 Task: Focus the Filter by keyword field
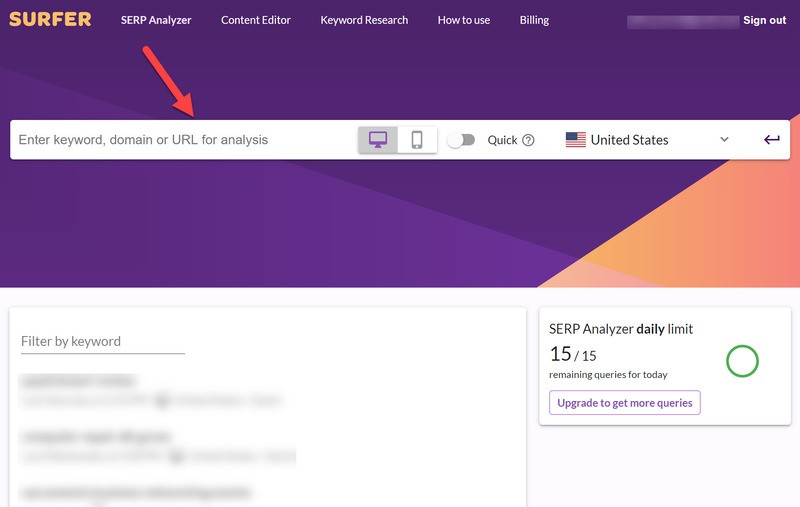click(103, 342)
